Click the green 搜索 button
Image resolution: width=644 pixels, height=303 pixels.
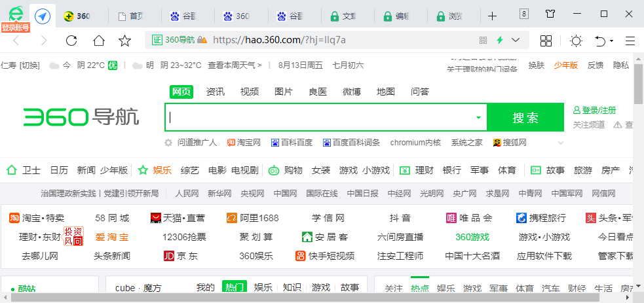click(525, 118)
